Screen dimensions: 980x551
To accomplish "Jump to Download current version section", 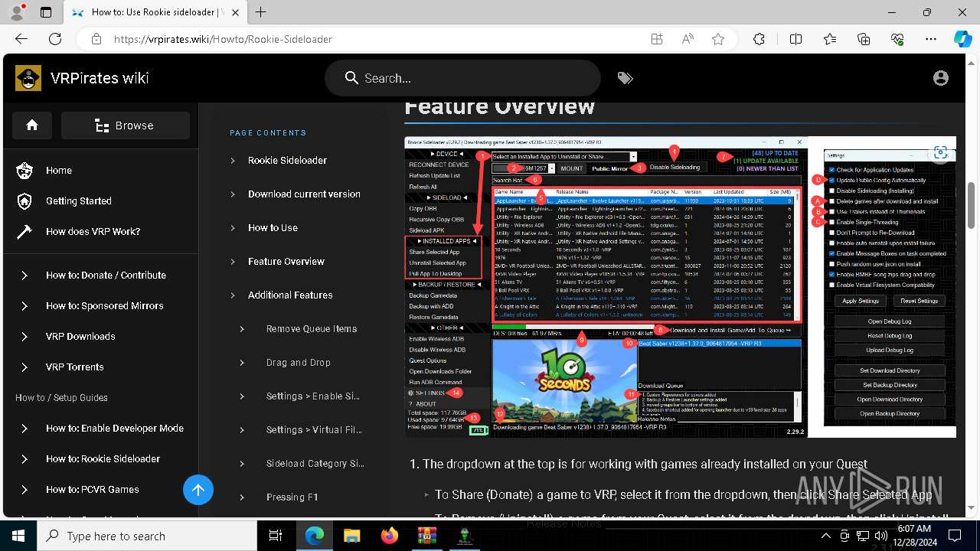I will pyautogui.click(x=304, y=194).
